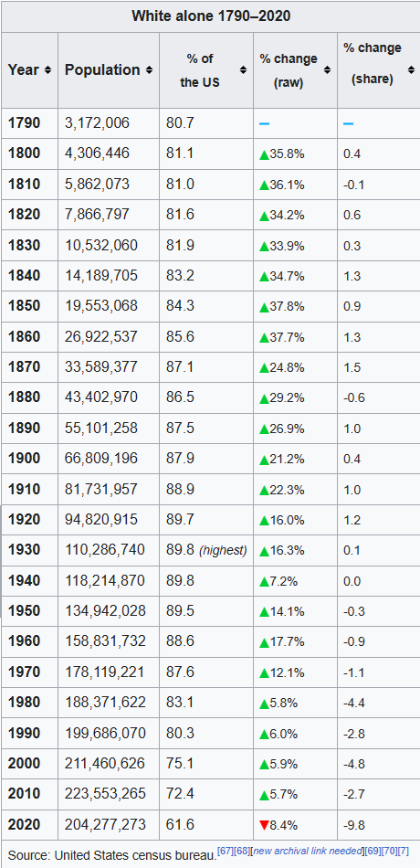420x868 pixels.
Task: Click green up arrow beside 35.8%
Action: click(x=264, y=154)
